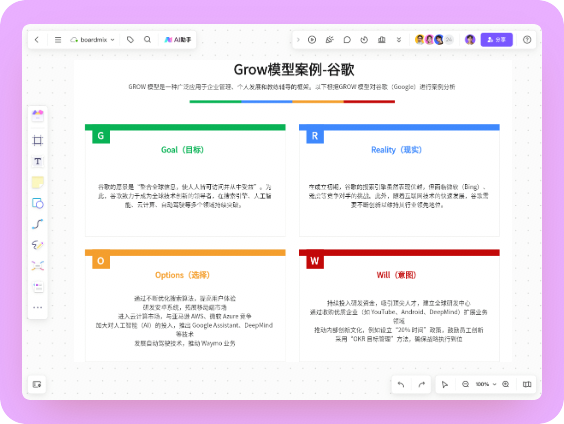Open the bottom-right guide book icon
Image resolution: width=564 pixels, height=424 pixels.
[x=527, y=384]
